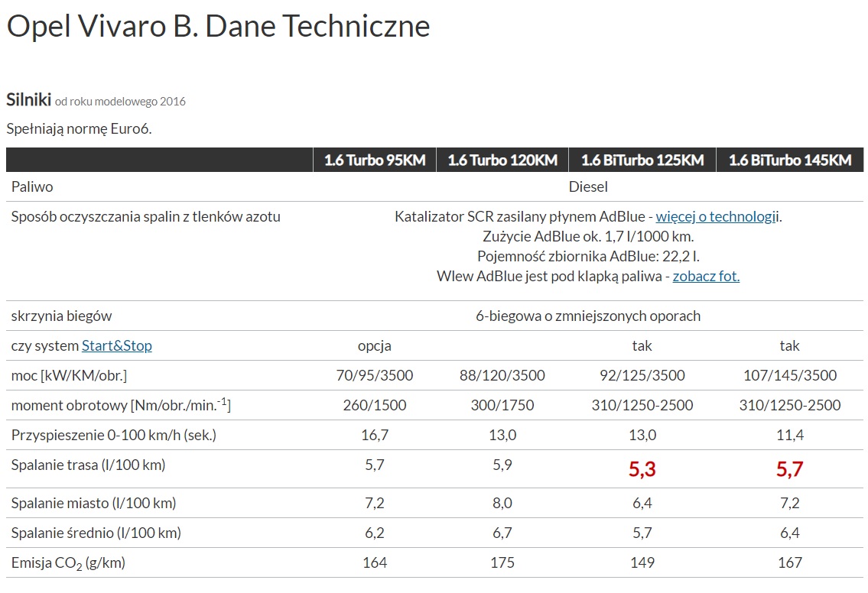Click the '1.6 BiTurbo 125KM' column header
Screen dimensions: 868x593
tap(642, 160)
